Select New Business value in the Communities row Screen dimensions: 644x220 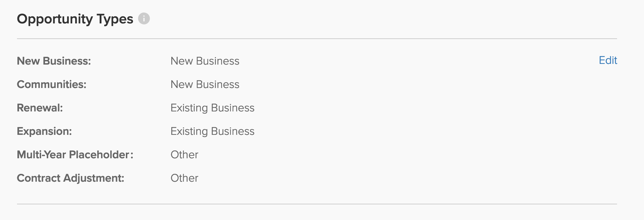[205, 84]
